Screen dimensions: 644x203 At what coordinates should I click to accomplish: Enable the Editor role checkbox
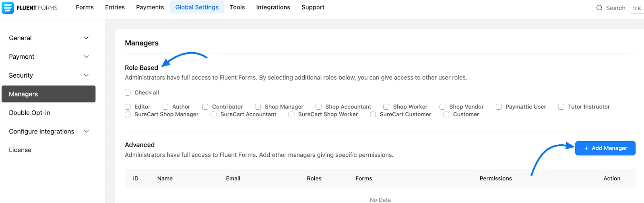[x=128, y=107]
